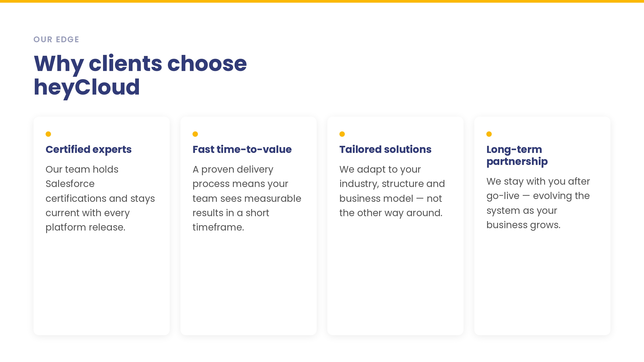Viewport: 644px width, 362px height.
Task: Click the 'Tailored solutions' card heading
Action: tap(385, 149)
